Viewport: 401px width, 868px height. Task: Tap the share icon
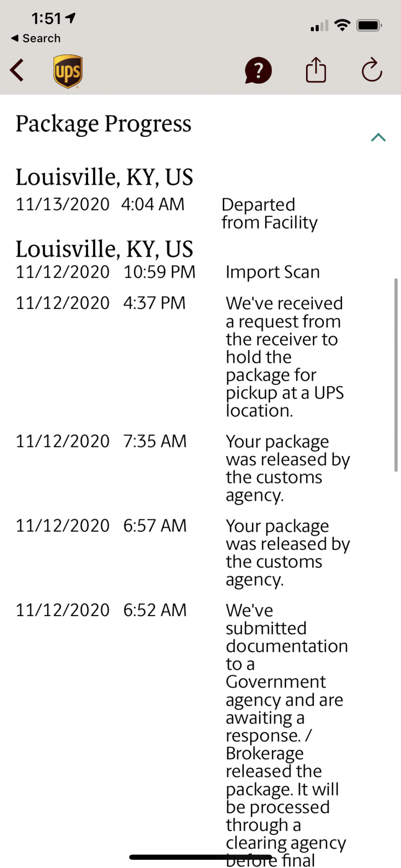(x=316, y=69)
